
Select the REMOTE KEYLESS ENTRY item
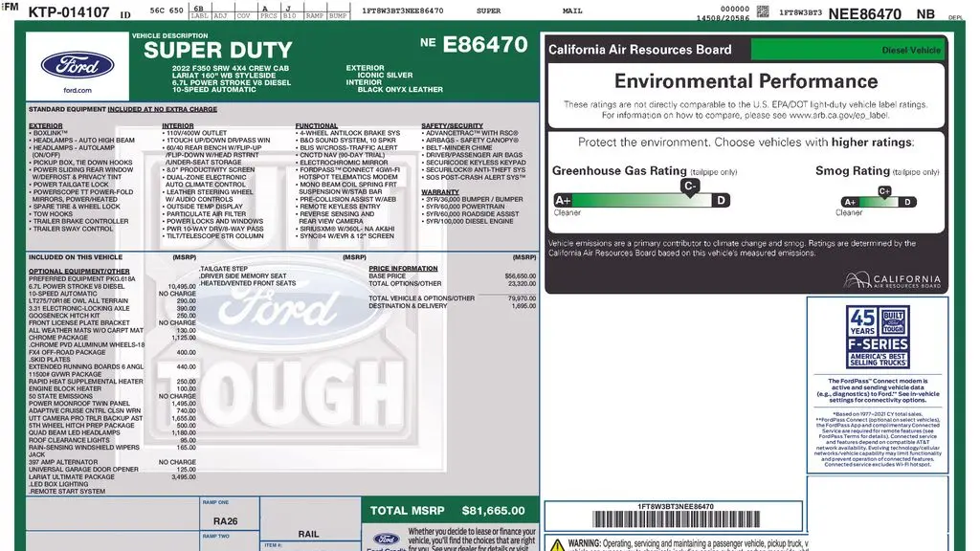[340, 207]
